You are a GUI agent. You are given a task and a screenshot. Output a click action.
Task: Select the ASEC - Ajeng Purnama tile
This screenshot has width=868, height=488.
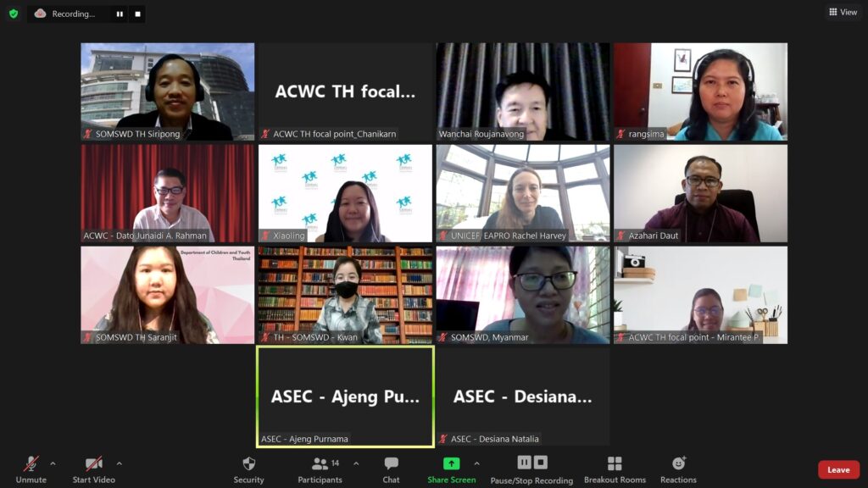[346, 396]
